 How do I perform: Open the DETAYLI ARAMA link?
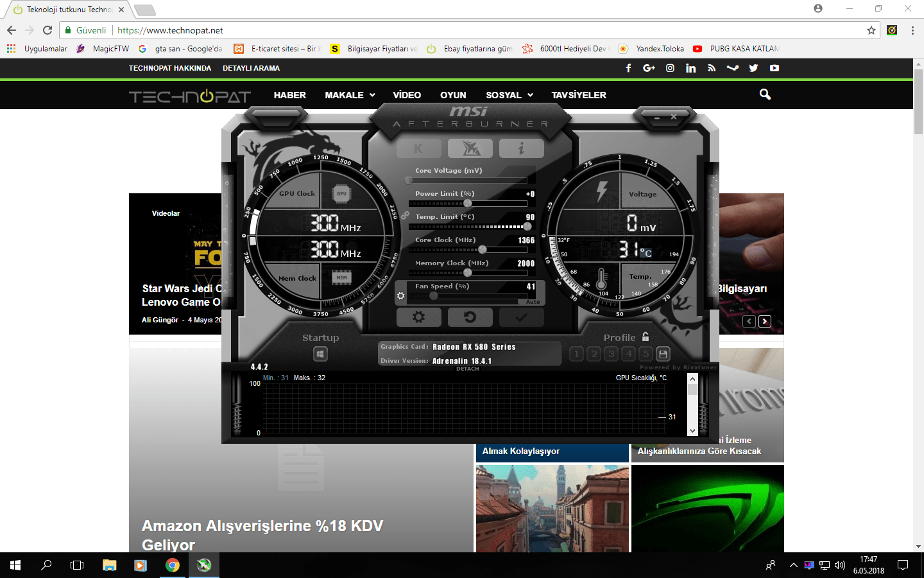tap(251, 68)
